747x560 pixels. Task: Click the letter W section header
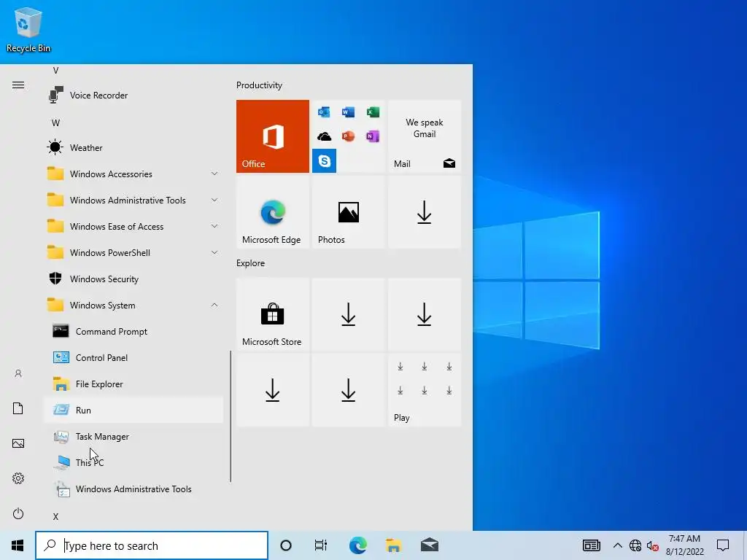coord(55,122)
